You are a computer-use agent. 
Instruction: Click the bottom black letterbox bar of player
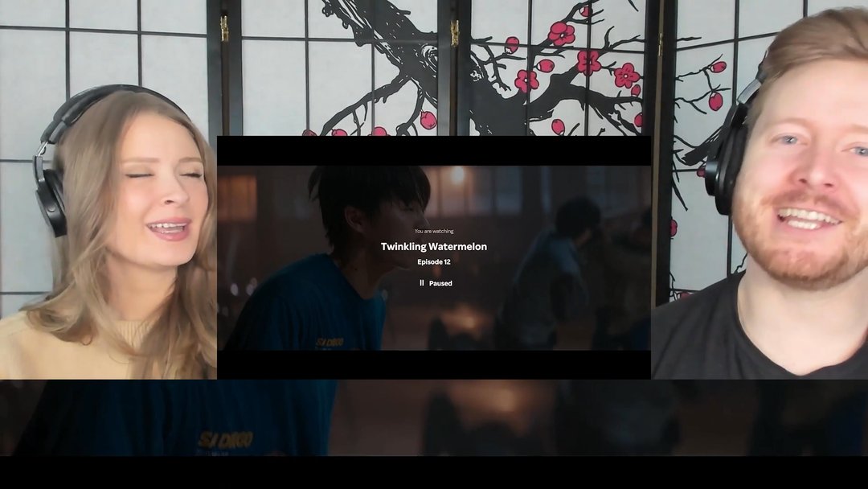[x=433, y=364]
